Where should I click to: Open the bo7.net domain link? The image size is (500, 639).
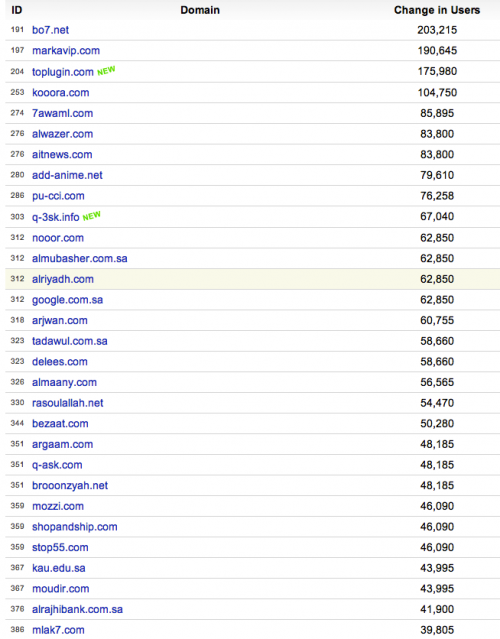click(x=51, y=30)
